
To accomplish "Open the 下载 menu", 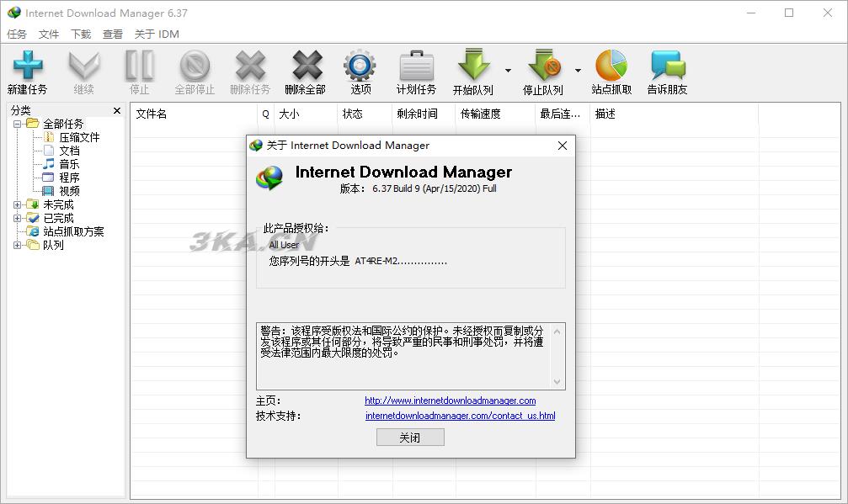I will 81,34.
